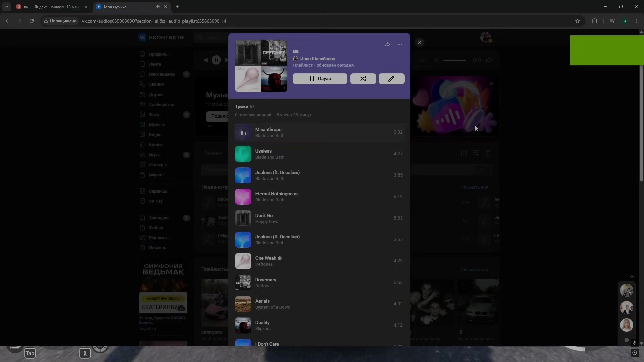Open Помощь in the sidebar

[157, 248]
